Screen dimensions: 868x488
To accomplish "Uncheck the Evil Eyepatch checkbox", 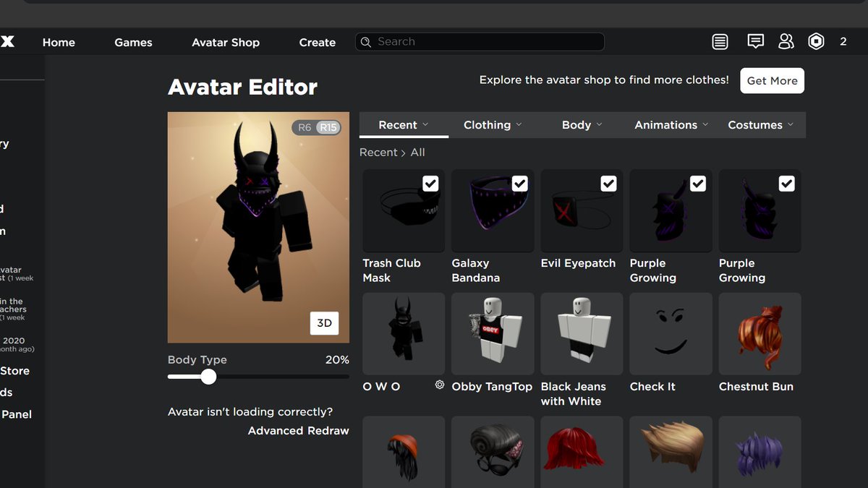I will point(608,184).
